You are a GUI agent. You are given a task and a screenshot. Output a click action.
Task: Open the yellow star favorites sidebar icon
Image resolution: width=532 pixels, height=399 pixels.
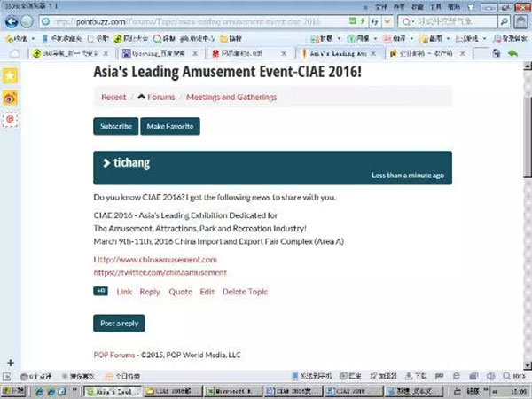tap(10, 77)
